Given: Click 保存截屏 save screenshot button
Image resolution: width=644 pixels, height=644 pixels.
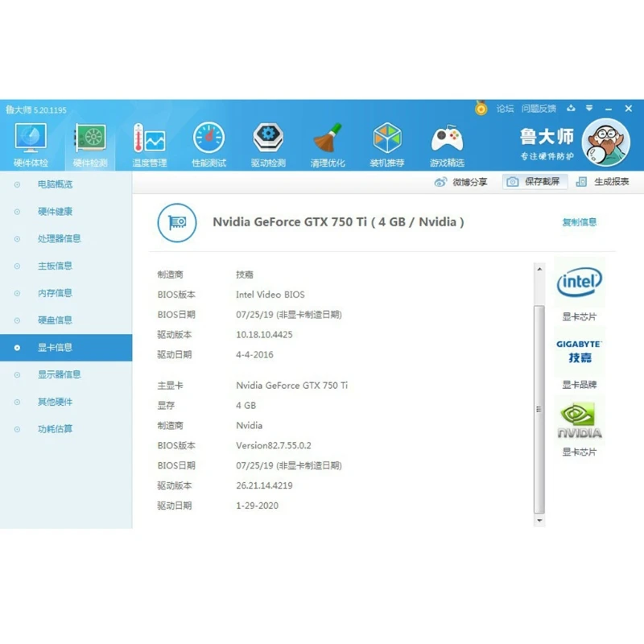Looking at the screenshot, I should pos(535,182).
